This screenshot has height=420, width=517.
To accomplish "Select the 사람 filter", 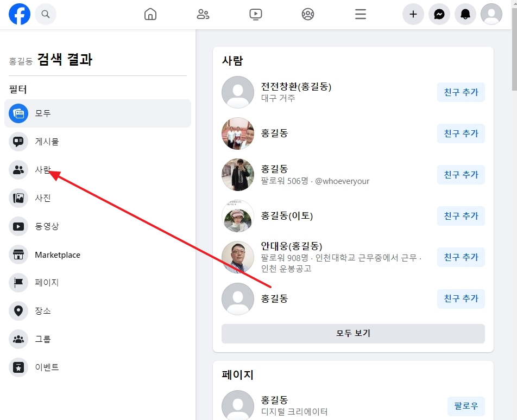I will tap(98, 170).
